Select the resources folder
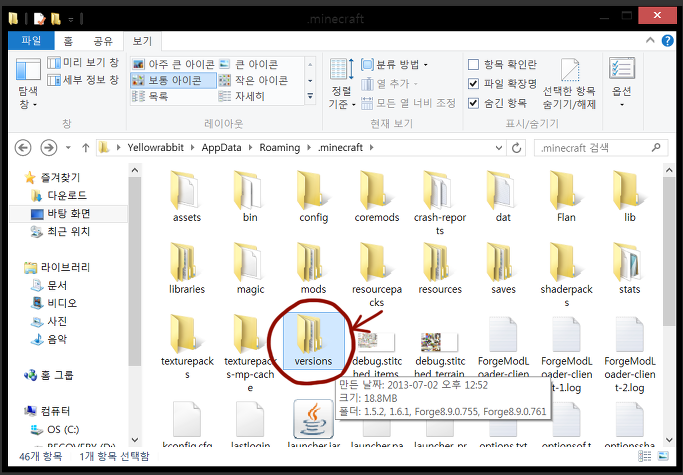Screen dimensions: 683x475 click(x=440, y=268)
